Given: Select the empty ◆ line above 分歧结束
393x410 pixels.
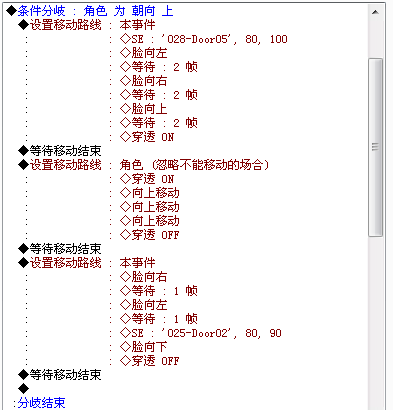Looking at the screenshot, I should 24,389.
